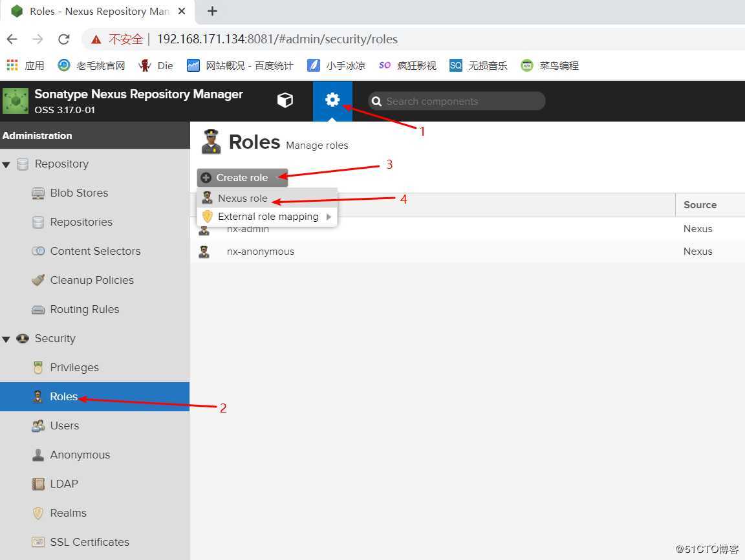Open Cleanup Policies in the sidebar
This screenshot has width=745, height=560.
(x=92, y=280)
